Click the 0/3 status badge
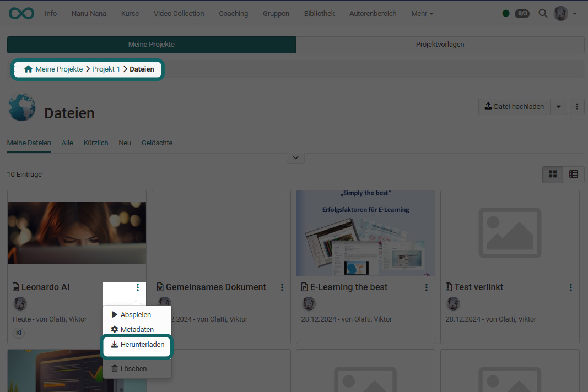Viewport: 588px width, 392px height. [x=521, y=14]
